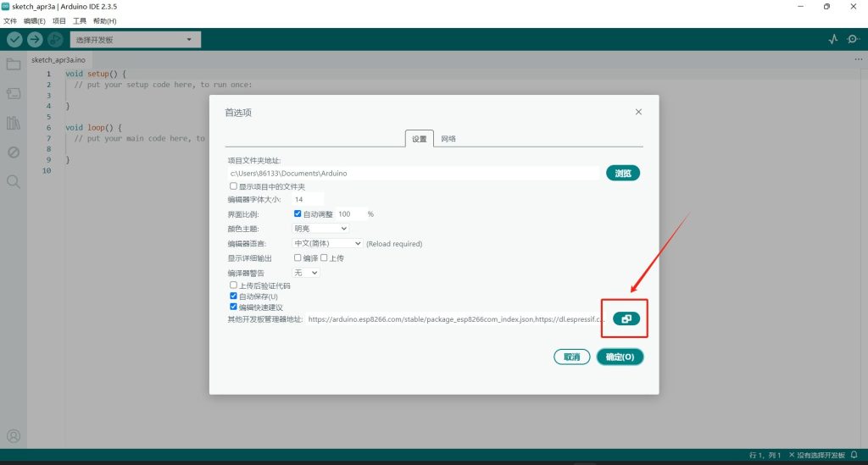Viewport: 868px width, 465px height.
Task: Toggle the auto save checkbox
Action: [233, 296]
